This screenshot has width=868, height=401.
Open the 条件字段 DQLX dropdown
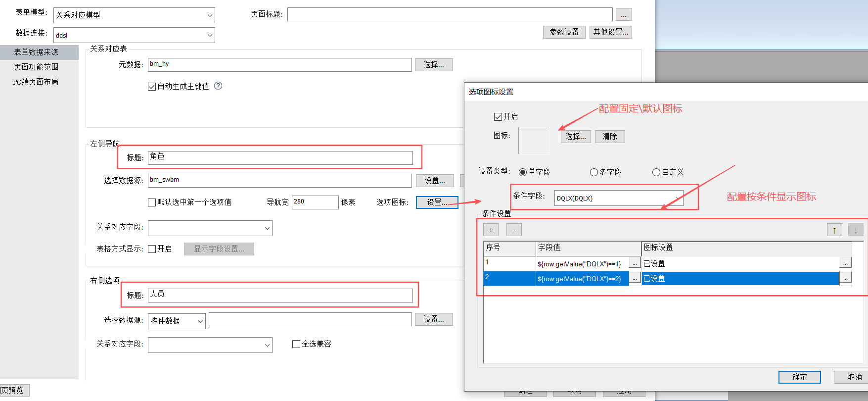pos(619,198)
